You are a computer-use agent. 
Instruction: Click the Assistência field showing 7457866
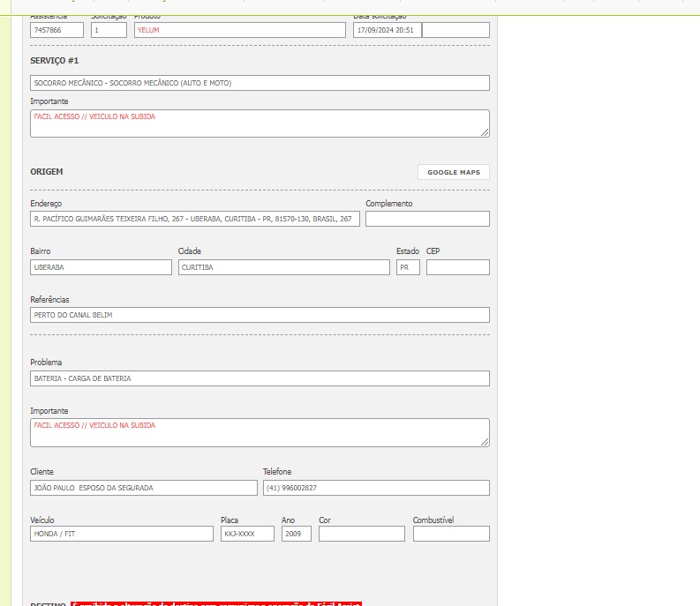point(56,30)
